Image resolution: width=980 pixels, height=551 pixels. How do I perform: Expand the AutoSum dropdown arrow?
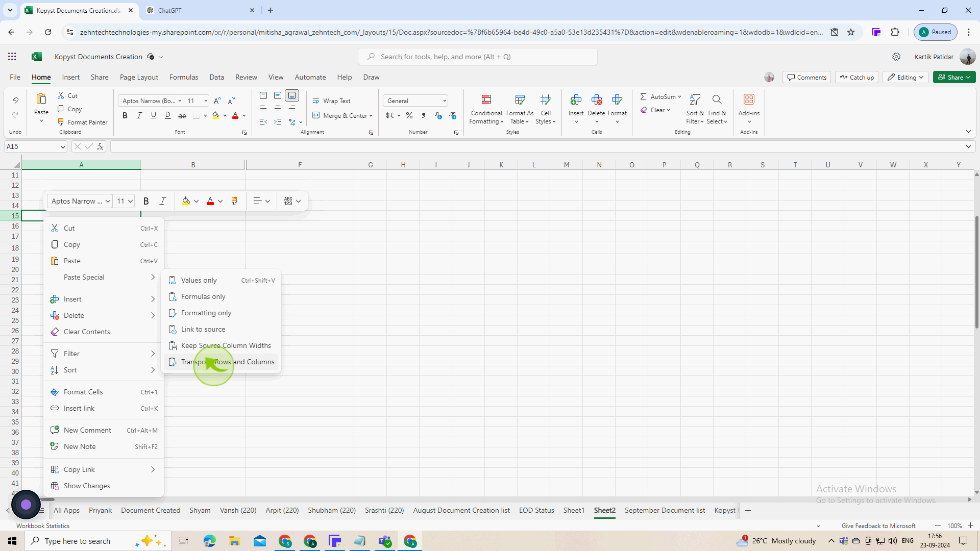click(679, 96)
